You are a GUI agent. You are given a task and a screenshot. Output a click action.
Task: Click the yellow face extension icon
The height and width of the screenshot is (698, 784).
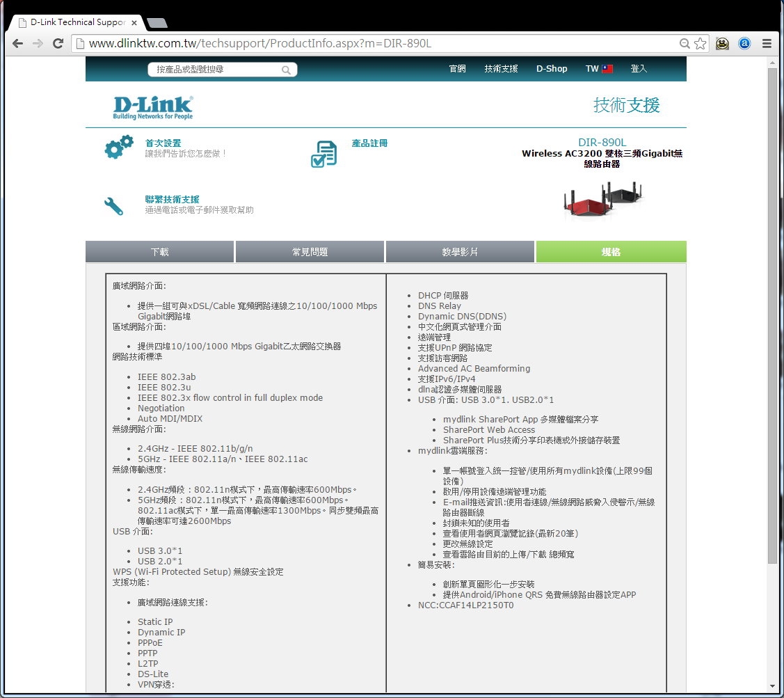tap(722, 44)
